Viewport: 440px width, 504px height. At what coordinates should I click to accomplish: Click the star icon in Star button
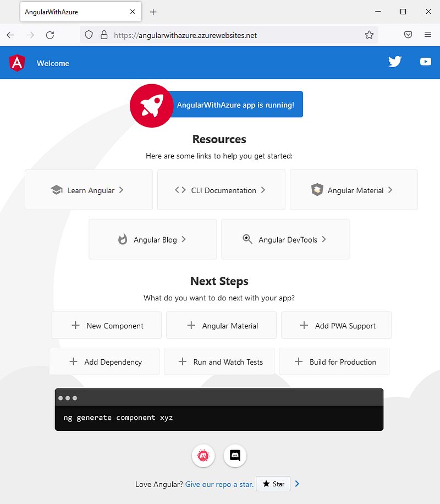pos(266,484)
